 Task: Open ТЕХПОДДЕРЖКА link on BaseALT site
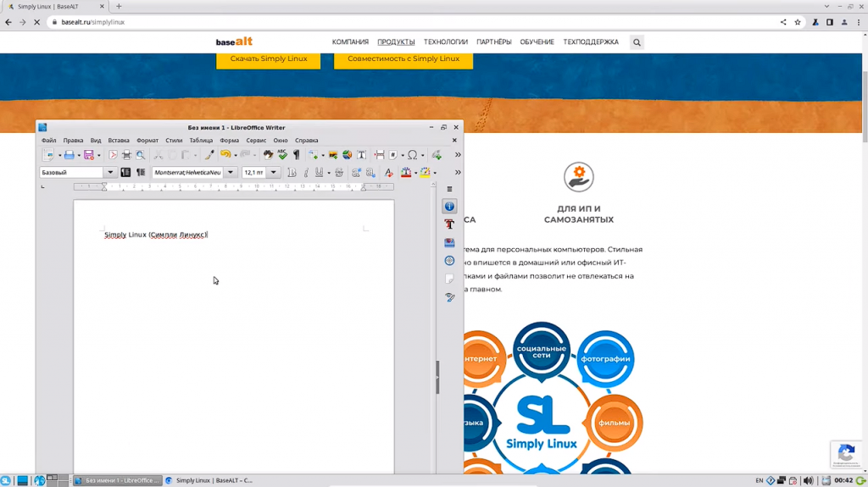(591, 42)
